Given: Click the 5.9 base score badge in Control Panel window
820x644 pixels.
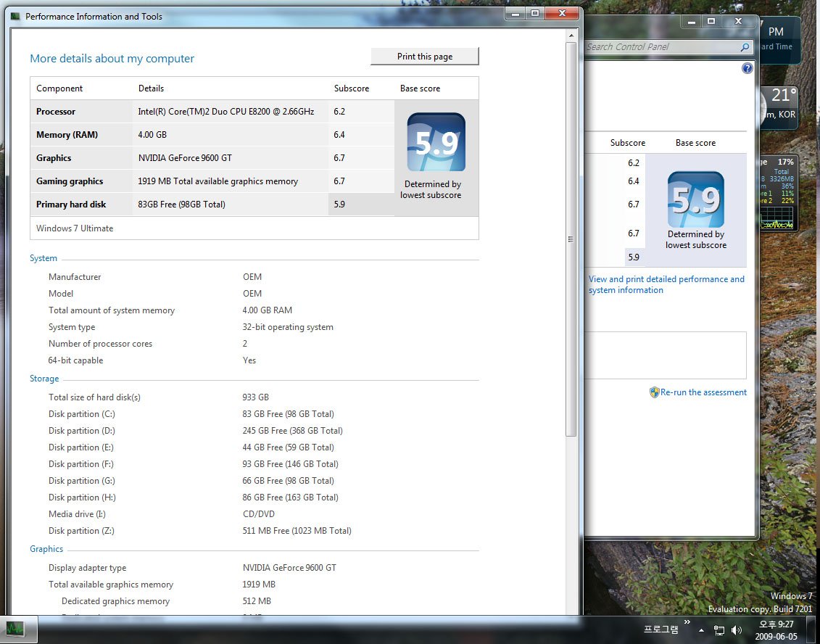Looking at the screenshot, I should tap(695, 200).
